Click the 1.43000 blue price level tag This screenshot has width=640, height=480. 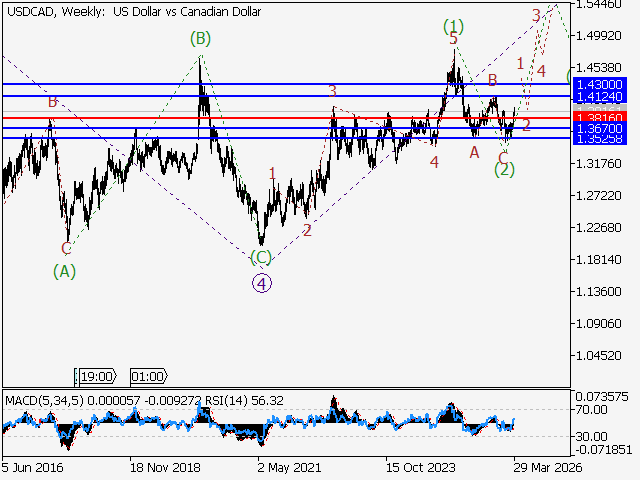pyautogui.click(x=600, y=84)
